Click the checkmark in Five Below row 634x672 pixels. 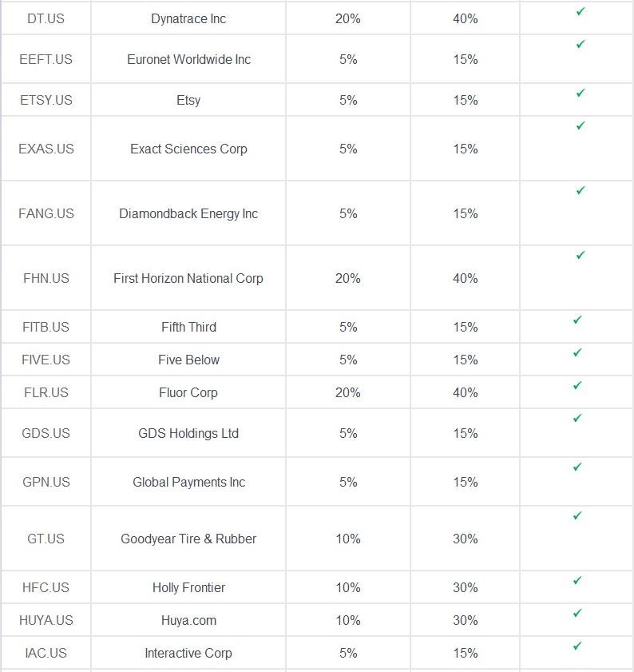[577, 352]
